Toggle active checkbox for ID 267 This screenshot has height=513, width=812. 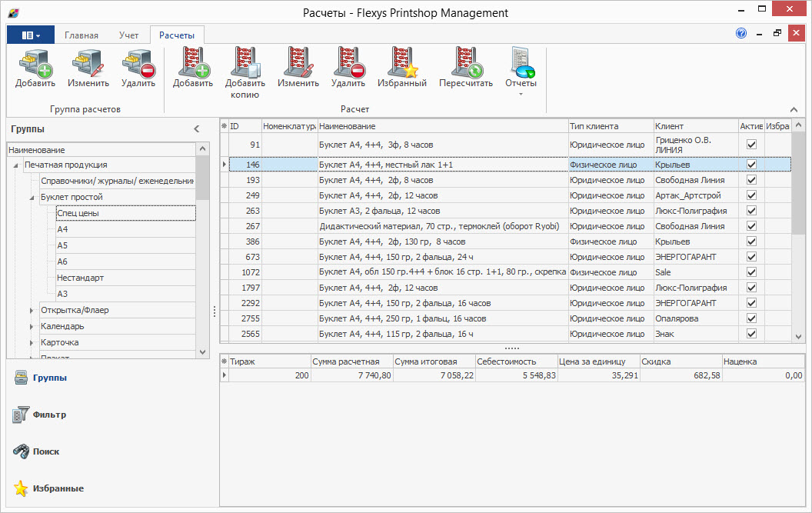tap(751, 226)
